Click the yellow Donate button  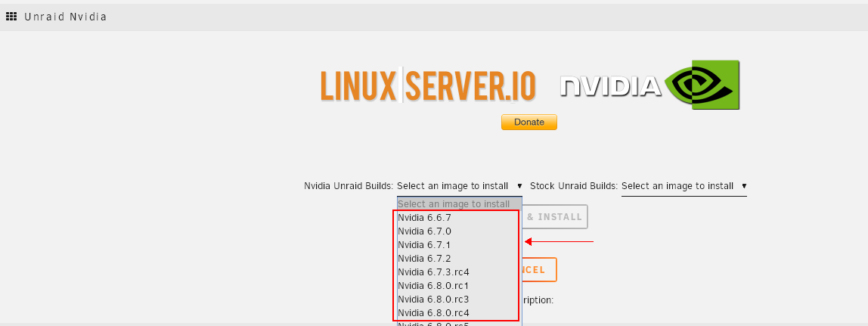529,123
